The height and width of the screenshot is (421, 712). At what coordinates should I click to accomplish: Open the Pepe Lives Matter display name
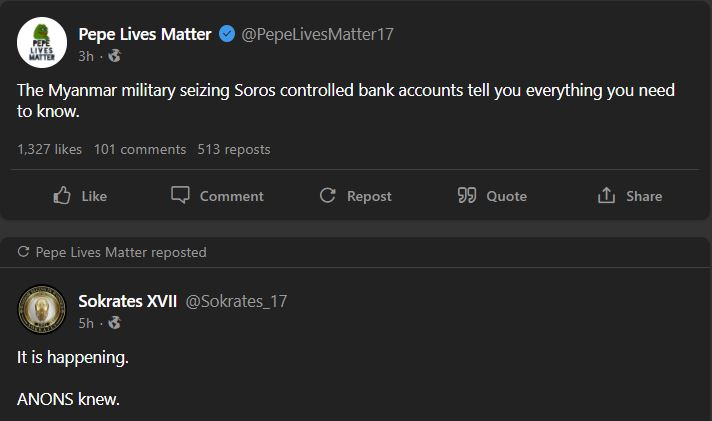point(145,34)
